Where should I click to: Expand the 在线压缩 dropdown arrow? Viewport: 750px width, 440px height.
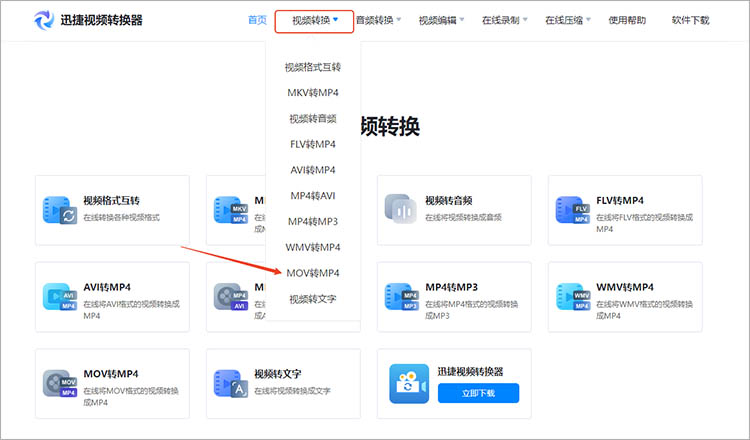tap(588, 20)
